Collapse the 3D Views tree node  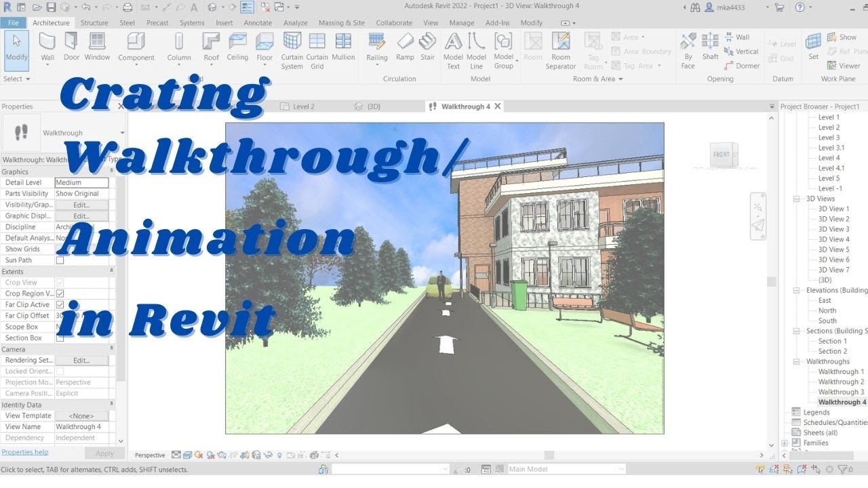tap(796, 199)
